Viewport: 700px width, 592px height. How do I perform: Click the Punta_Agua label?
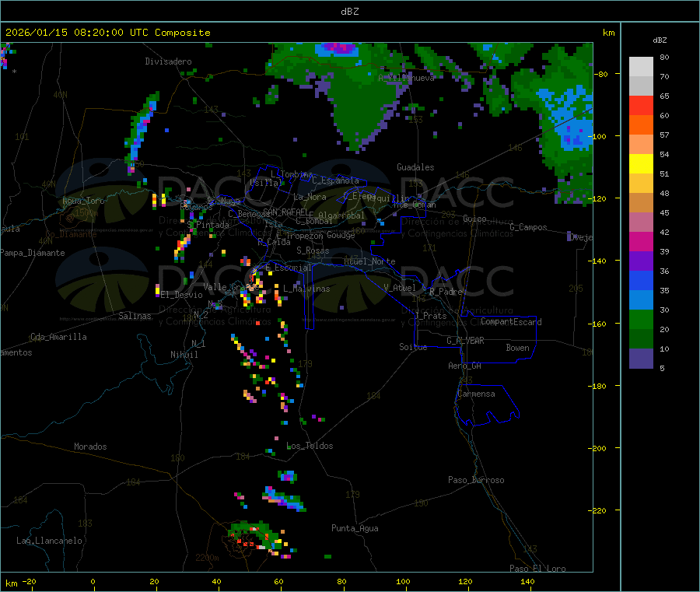(x=355, y=528)
